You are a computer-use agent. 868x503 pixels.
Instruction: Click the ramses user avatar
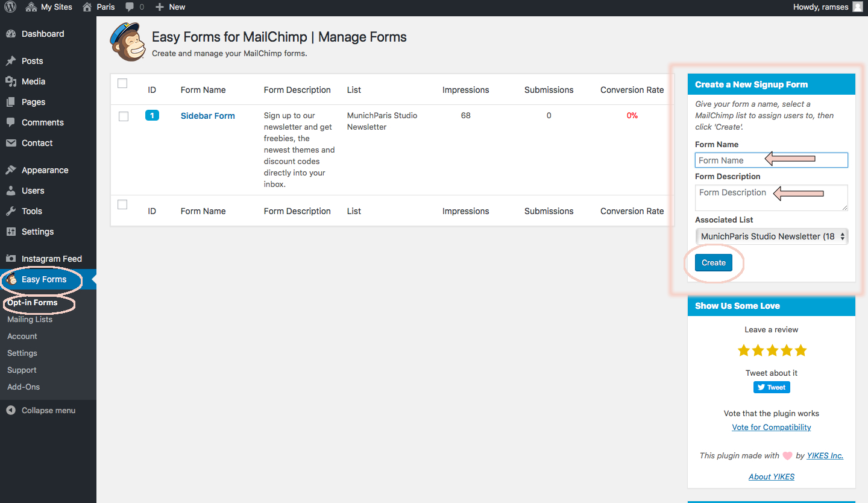click(857, 7)
